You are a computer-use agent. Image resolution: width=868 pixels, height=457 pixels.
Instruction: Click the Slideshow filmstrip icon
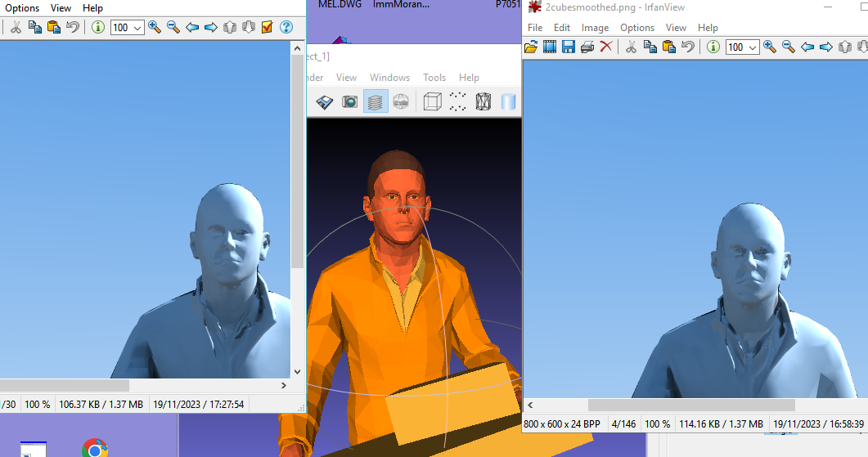[x=550, y=47]
